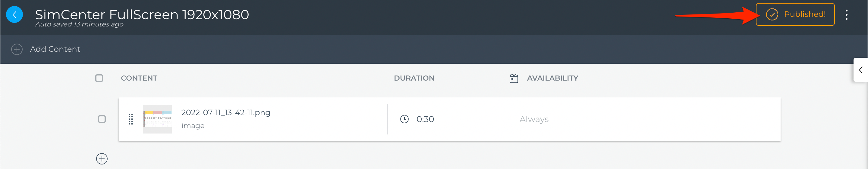The image size is (868, 169).
Task: Click the SimCenter FullScreen 1920x1080 title
Action: point(142,14)
